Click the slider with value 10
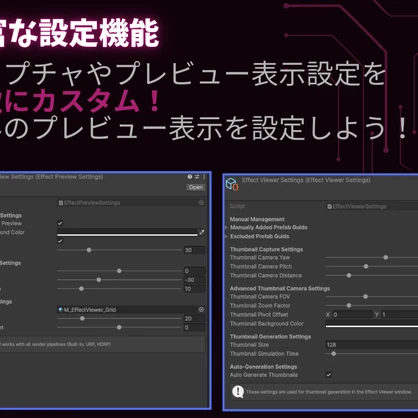Screen dimensions: 418x418 pos(119,289)
